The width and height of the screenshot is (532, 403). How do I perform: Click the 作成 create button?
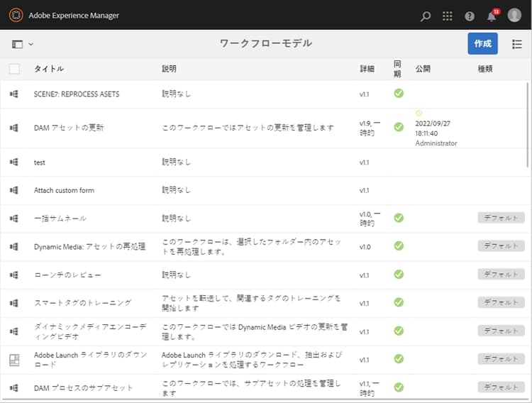pos(482,43)
